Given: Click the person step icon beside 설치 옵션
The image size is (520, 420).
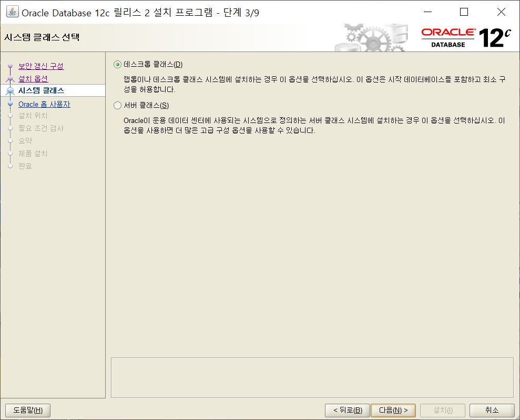Looking at the screenshot, I should [x=11, y=78].
